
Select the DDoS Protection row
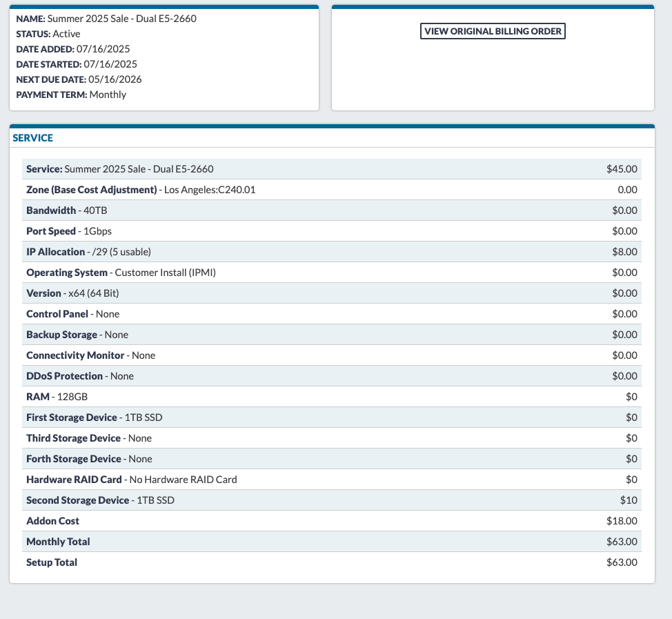pyautogui.click(x=80, y=376)
